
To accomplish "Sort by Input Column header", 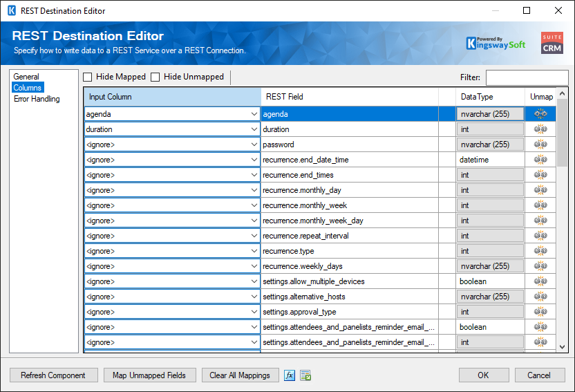I will [172, 97].
